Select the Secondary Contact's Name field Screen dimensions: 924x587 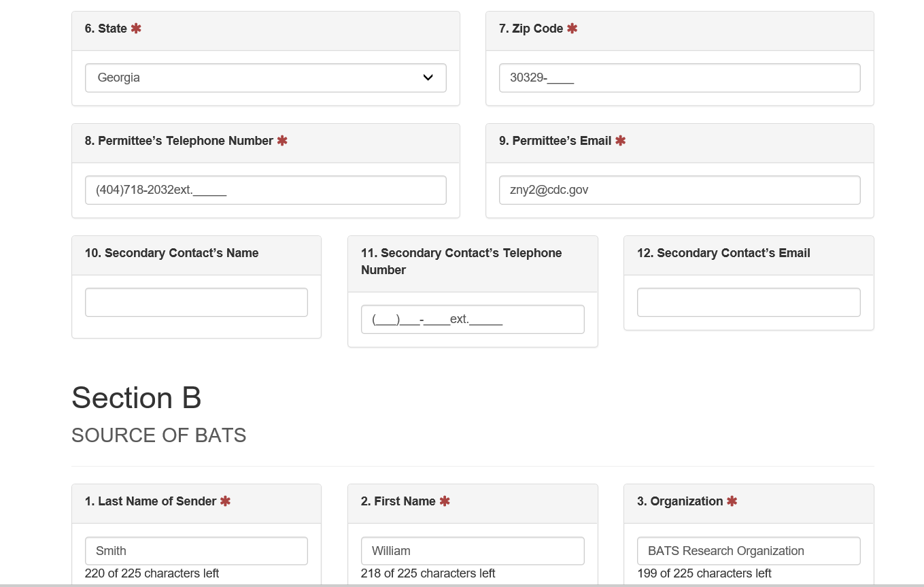pos(196,302)
